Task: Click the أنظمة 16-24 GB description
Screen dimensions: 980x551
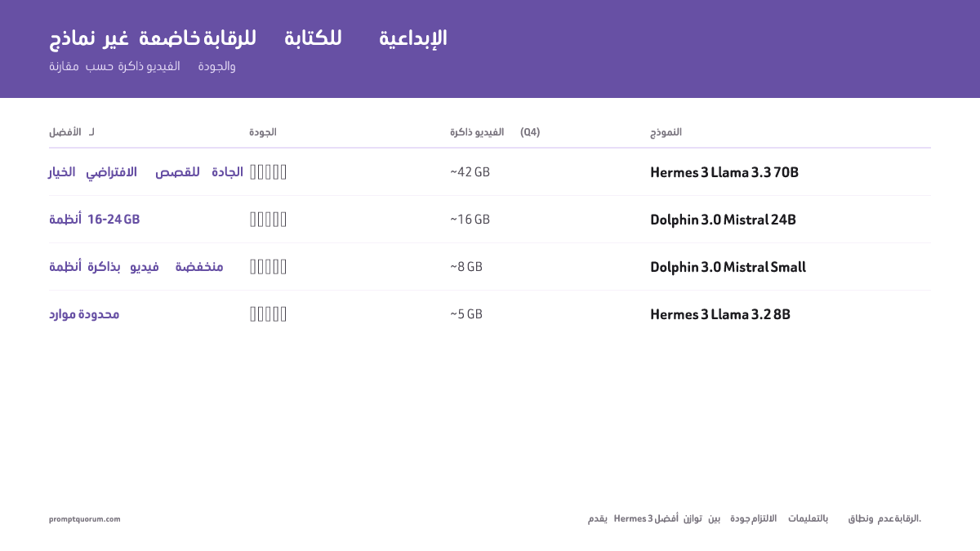Action: click(x=94, y=220)
